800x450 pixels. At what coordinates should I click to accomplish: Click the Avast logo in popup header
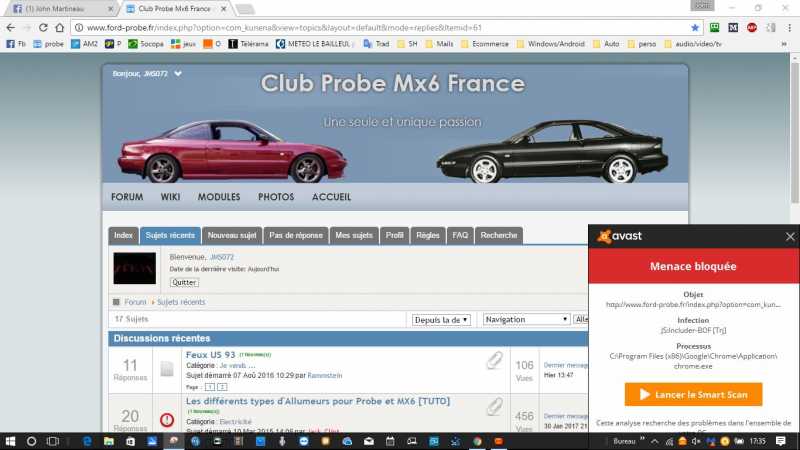[619, 236]
